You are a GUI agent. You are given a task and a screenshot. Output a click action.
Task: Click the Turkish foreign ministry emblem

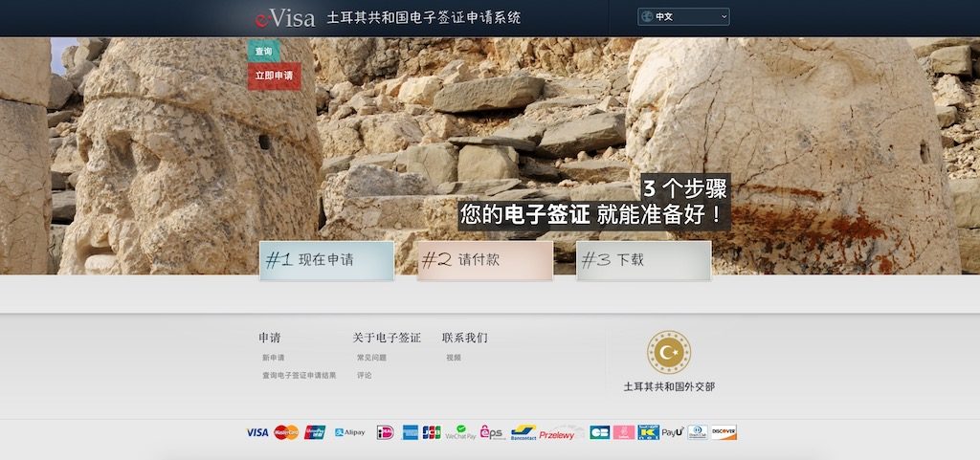pyautogui.click(x=669, y=353)
